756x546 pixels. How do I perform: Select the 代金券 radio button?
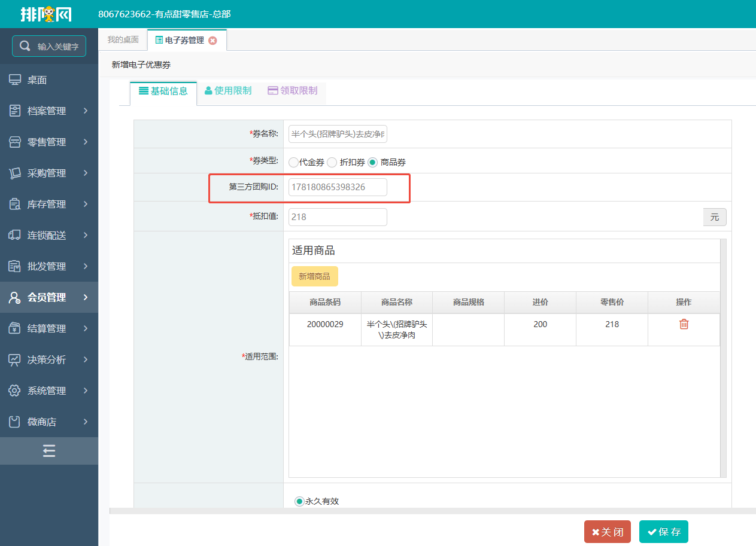coord(293,162)
